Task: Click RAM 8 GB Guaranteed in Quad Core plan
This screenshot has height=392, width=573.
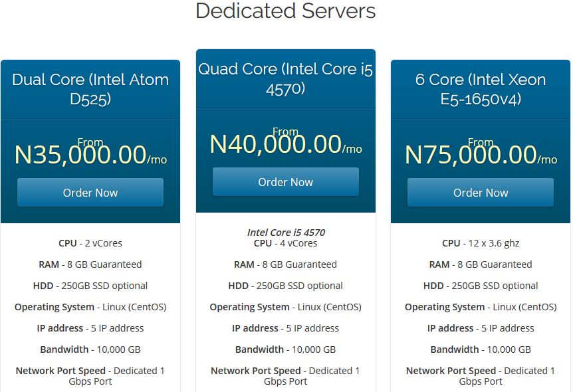Action: click(x=285, y=264)
